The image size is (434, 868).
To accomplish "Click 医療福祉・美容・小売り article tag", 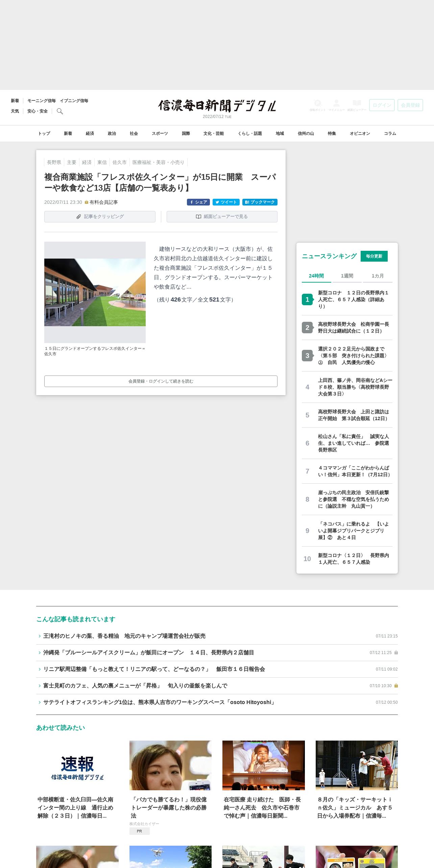I will tap(158, 162).
